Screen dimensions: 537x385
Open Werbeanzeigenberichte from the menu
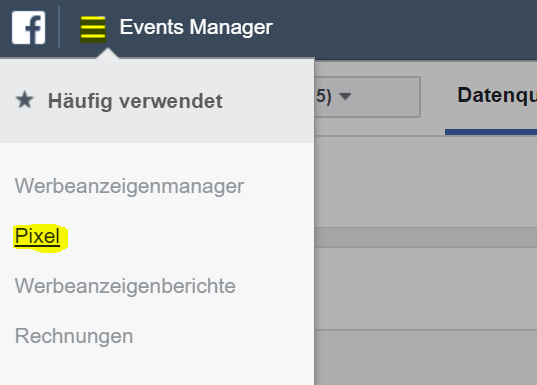click(x=125, y=286)
